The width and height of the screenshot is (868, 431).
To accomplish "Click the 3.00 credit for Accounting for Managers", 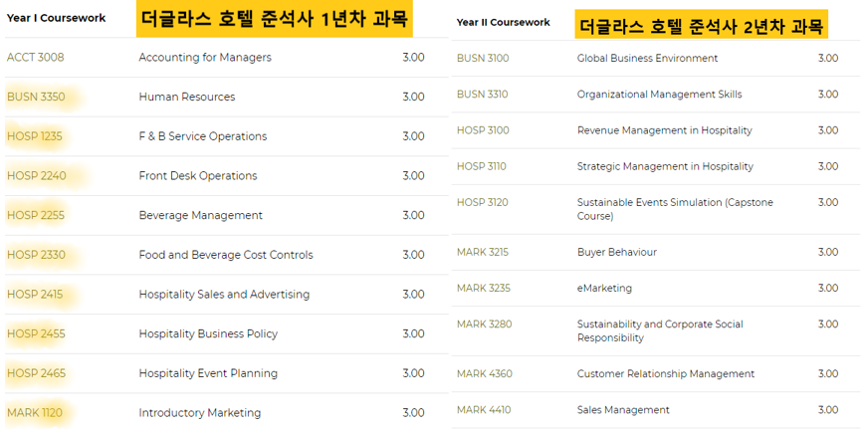I will pyautogui.click(x=413, y=58).
